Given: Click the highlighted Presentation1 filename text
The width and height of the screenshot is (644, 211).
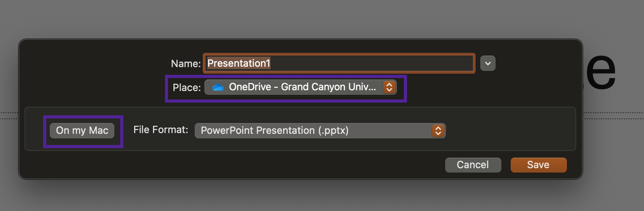Looking at the screenshot, I should tap(239, 63).
